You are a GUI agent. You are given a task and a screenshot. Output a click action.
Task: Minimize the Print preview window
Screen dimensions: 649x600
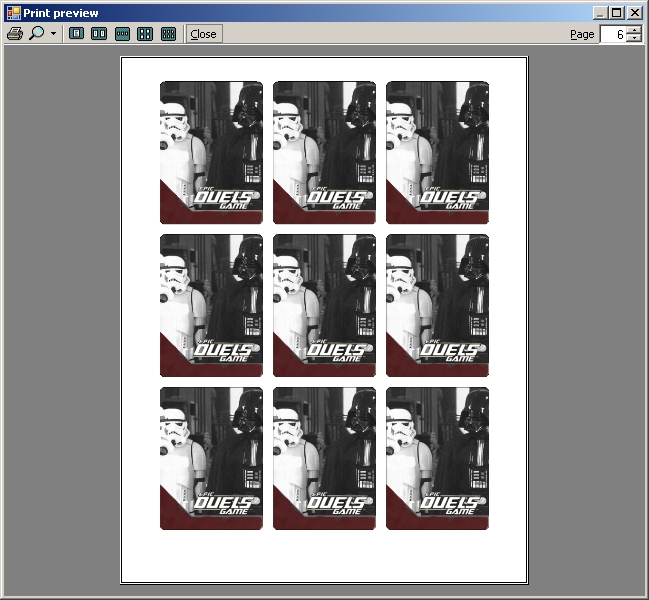pyautogui.click(x=600, y=13)
